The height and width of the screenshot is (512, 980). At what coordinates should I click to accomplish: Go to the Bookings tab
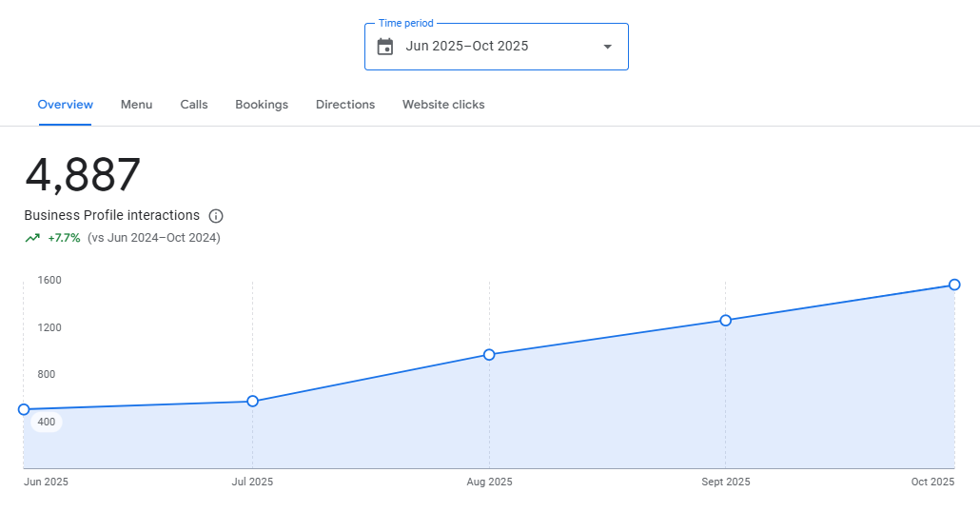pos(262,105)
